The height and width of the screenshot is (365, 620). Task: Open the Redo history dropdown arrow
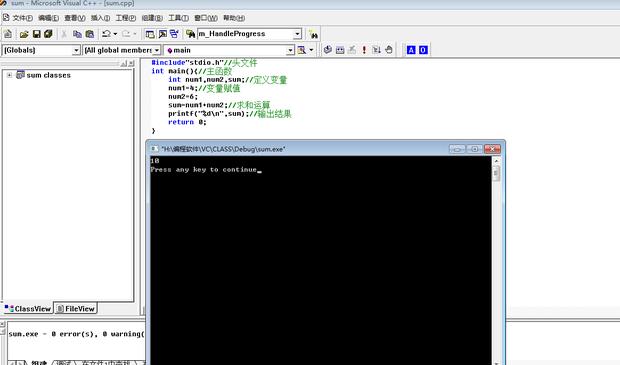[x=134, y=34]
